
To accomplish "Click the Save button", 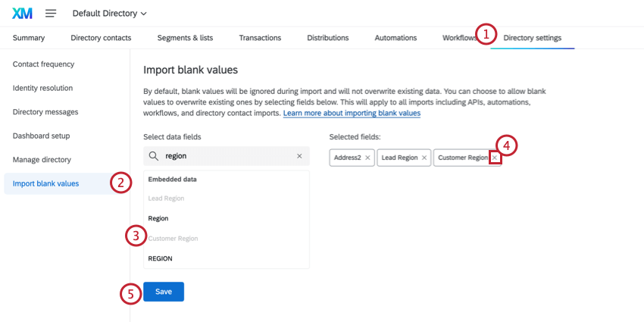I will [x=164, y=292].
